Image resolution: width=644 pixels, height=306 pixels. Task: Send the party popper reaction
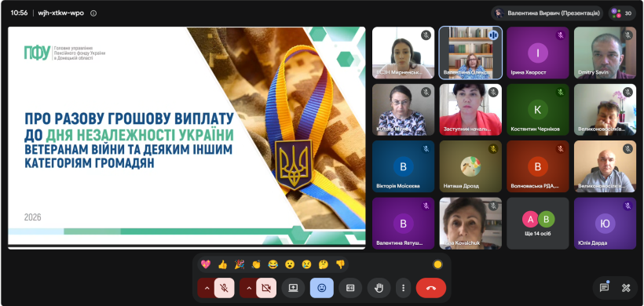coord(240,264)
